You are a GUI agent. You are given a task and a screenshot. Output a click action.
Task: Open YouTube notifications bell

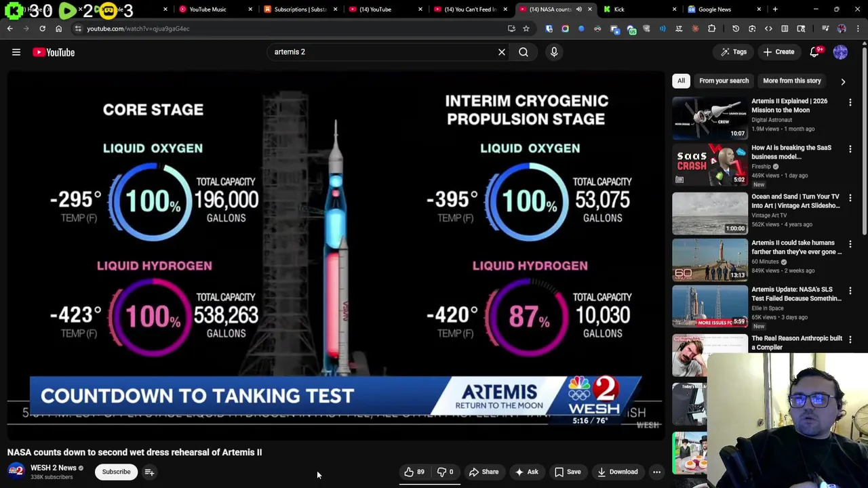pos(816,52)
